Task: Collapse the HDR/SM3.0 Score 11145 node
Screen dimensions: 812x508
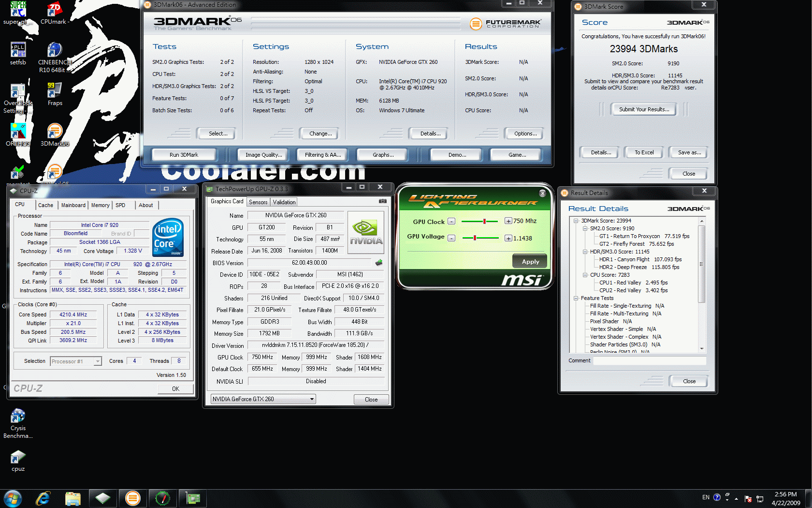Action: click(585, 252)
